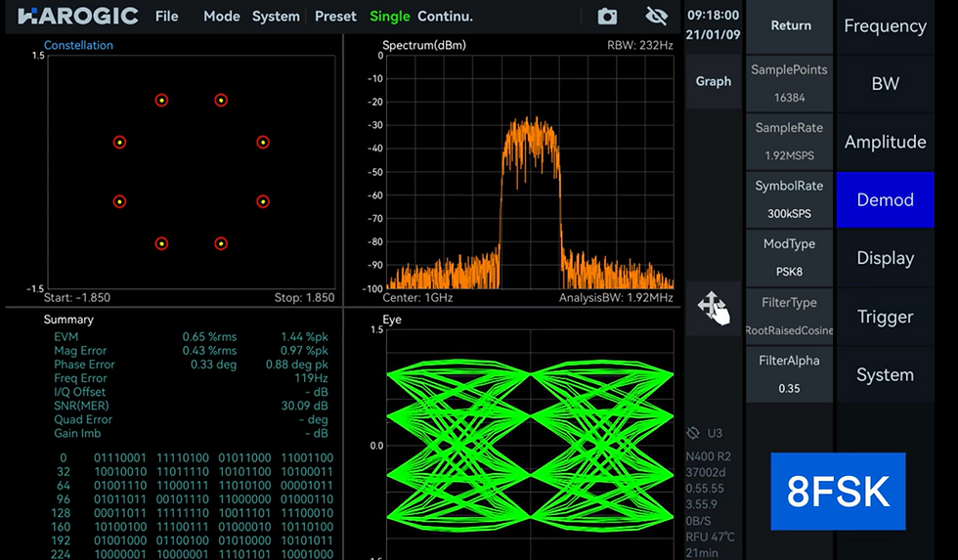Click the Stop: 1.850 label

coord(304,297)
